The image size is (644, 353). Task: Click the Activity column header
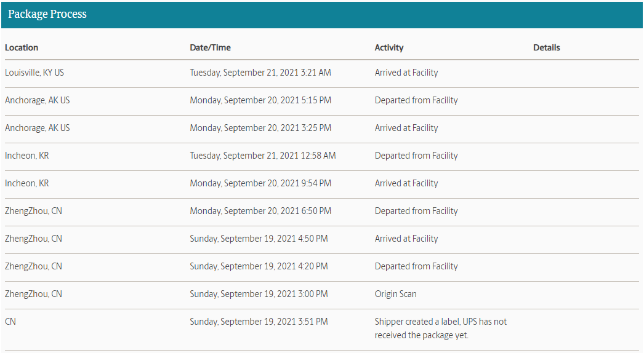coord(389,47)
